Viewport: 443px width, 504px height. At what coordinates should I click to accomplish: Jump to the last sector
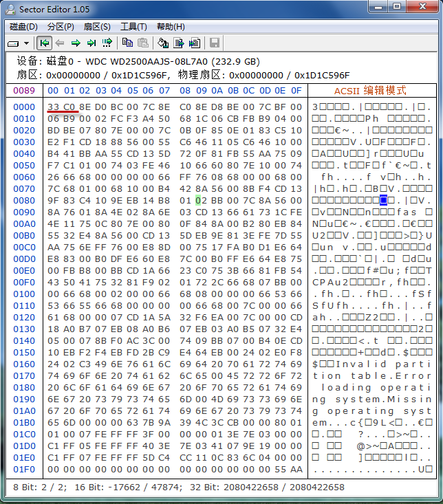[x=91, y=43]
